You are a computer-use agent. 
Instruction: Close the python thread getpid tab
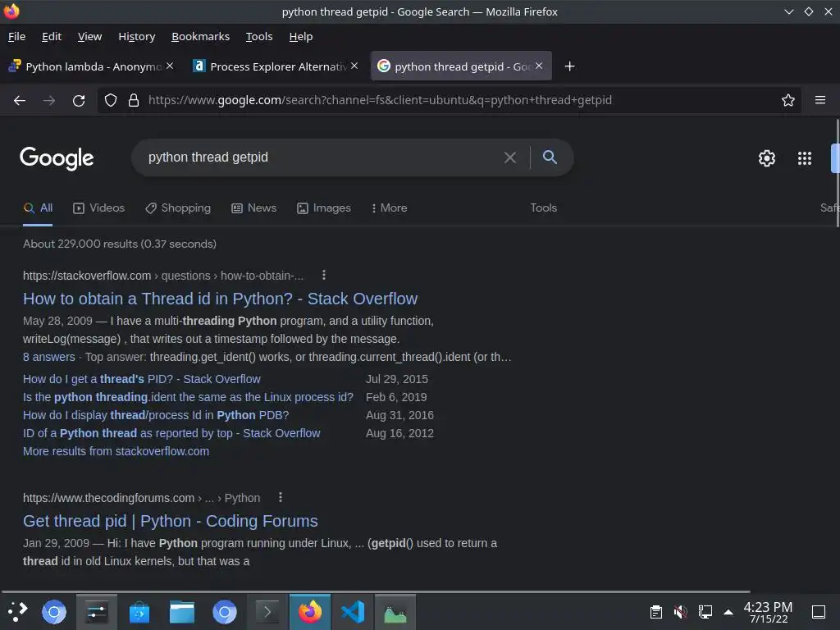[x=539, y=66]
